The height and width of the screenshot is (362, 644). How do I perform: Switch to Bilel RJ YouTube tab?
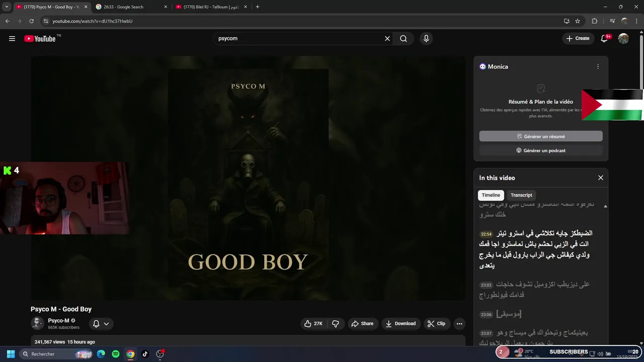(210, 7)
